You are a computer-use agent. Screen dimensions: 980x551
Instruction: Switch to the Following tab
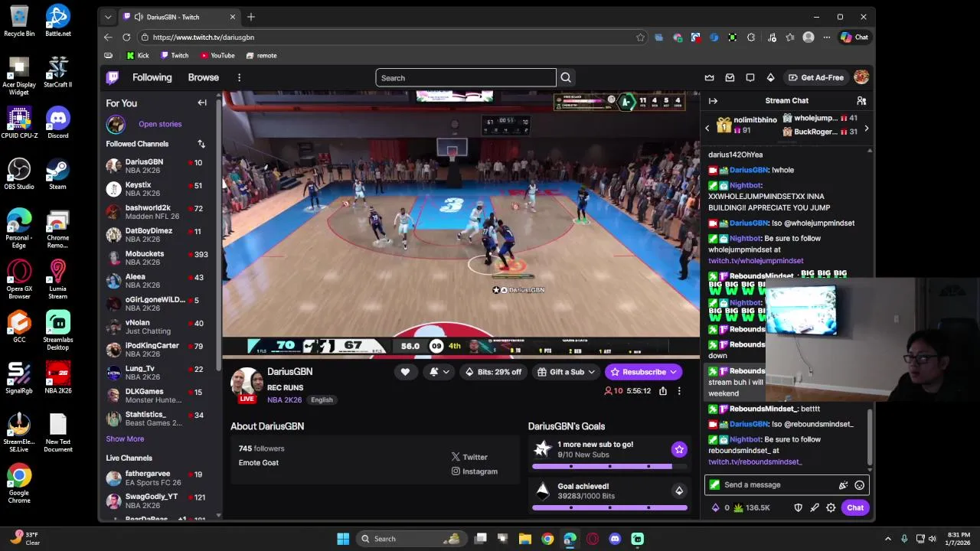click(152, 77)
